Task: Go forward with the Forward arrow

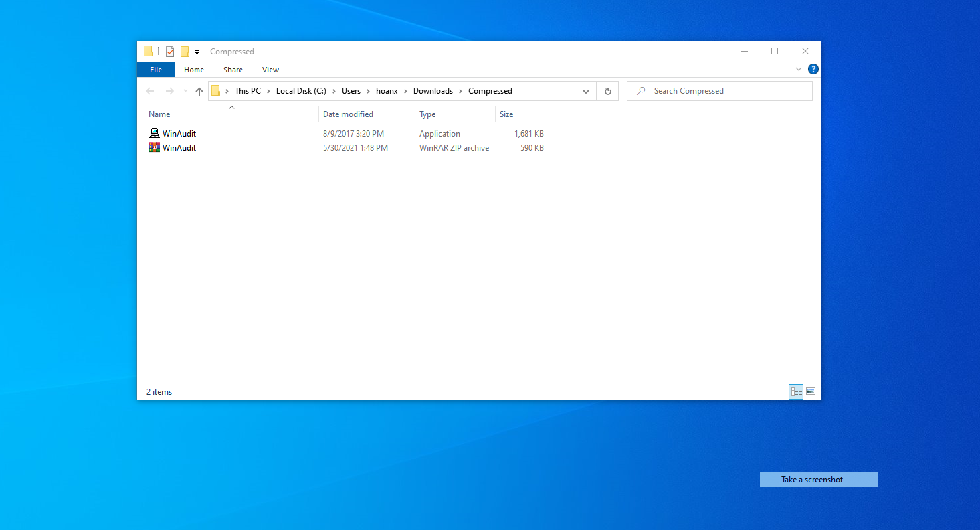Action: coord(169,91)
